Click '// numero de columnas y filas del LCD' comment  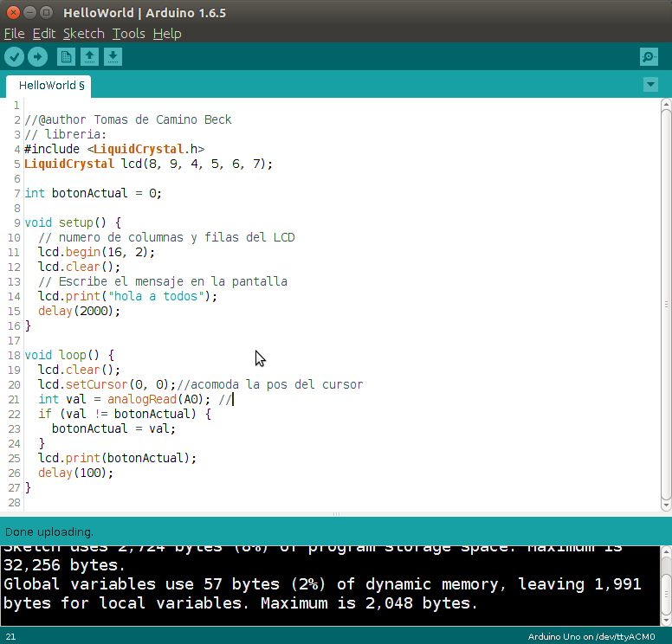tap(167, 237)
